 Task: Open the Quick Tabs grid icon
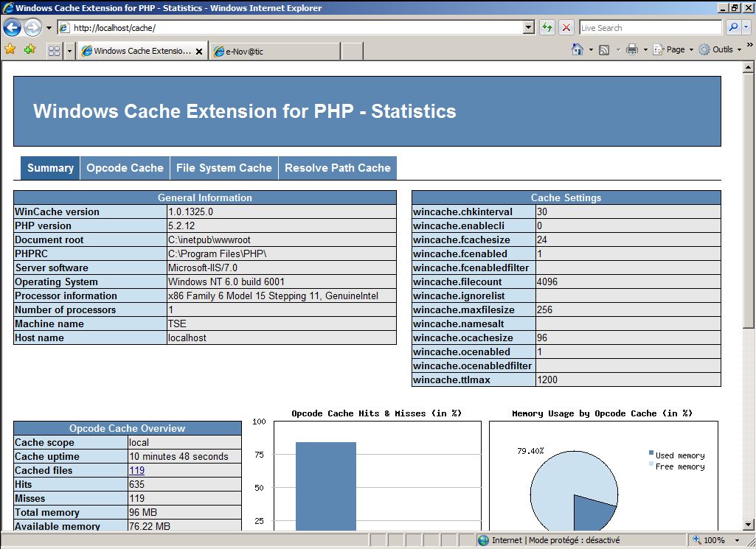point(54,51)
